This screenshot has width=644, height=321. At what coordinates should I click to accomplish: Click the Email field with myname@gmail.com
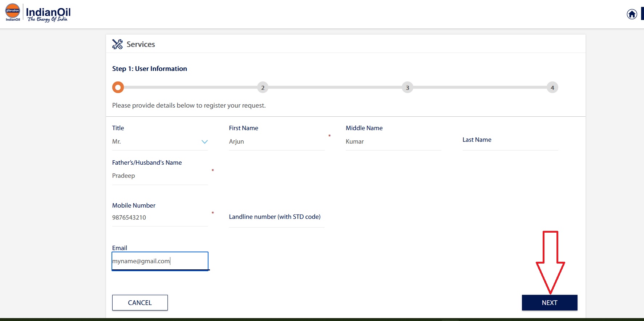point(159,261)
